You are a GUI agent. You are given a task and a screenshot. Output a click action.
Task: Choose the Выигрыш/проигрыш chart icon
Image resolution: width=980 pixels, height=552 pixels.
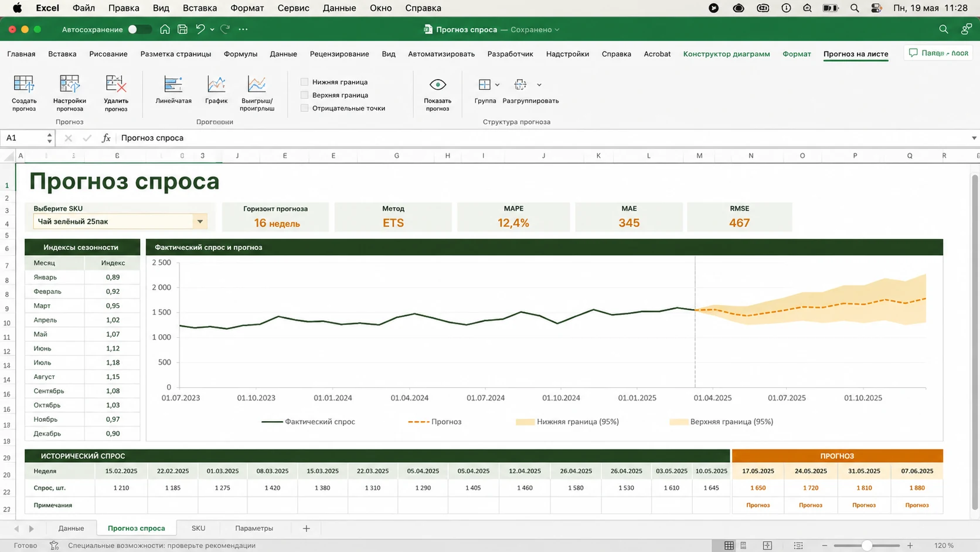click(257, 84)
